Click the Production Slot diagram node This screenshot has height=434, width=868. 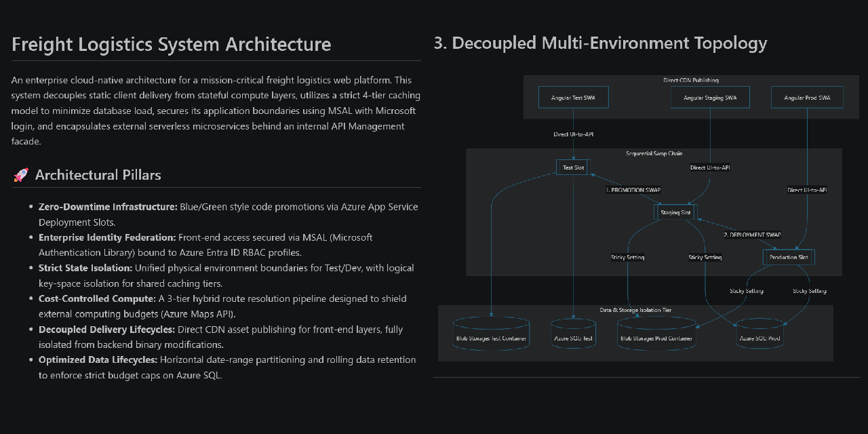(789, 257)
